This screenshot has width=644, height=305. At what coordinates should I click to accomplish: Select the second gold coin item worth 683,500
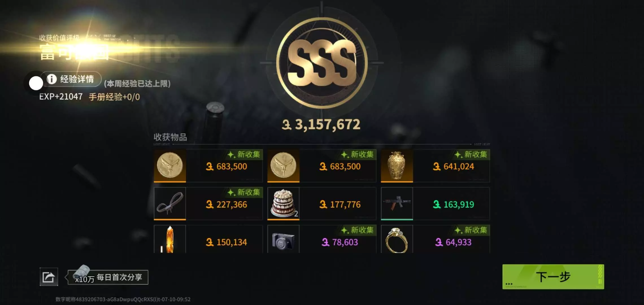pyautogui.click(x=283, y=166)
